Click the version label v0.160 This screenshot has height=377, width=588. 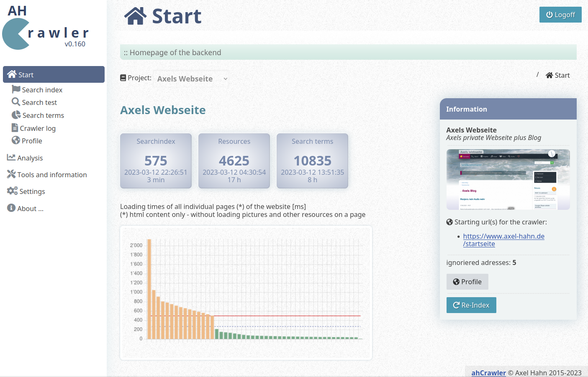pos(75,44)
